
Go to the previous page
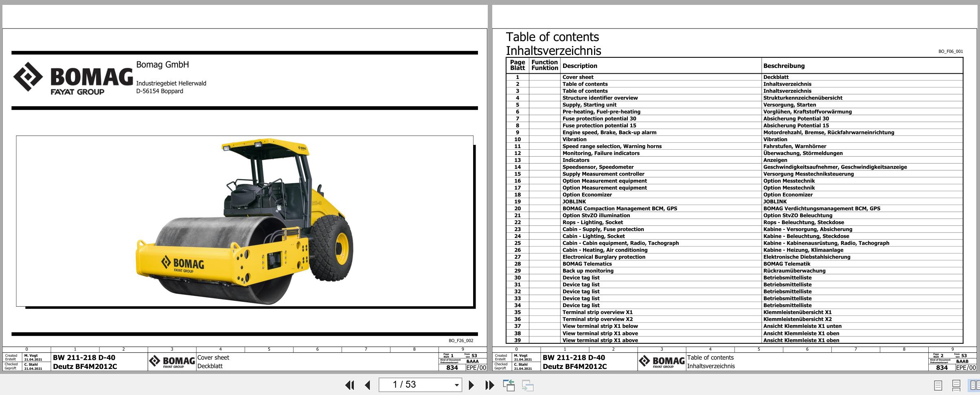(x=367, y=384)
